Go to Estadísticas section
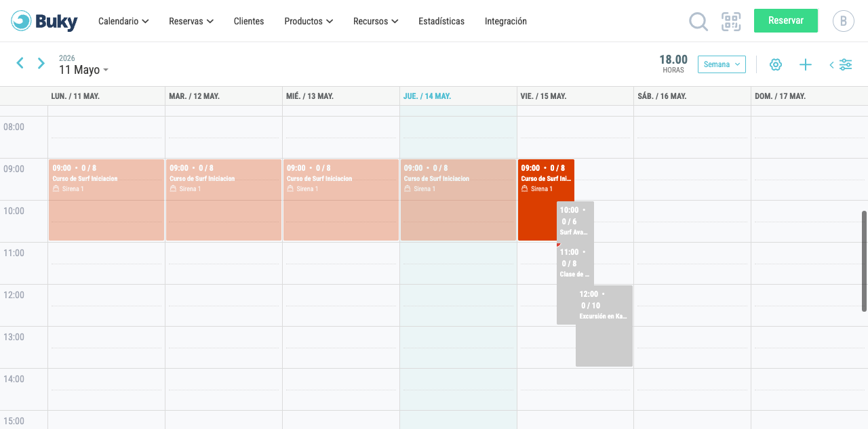Screen dimensions: 868x429 point(441,21)
